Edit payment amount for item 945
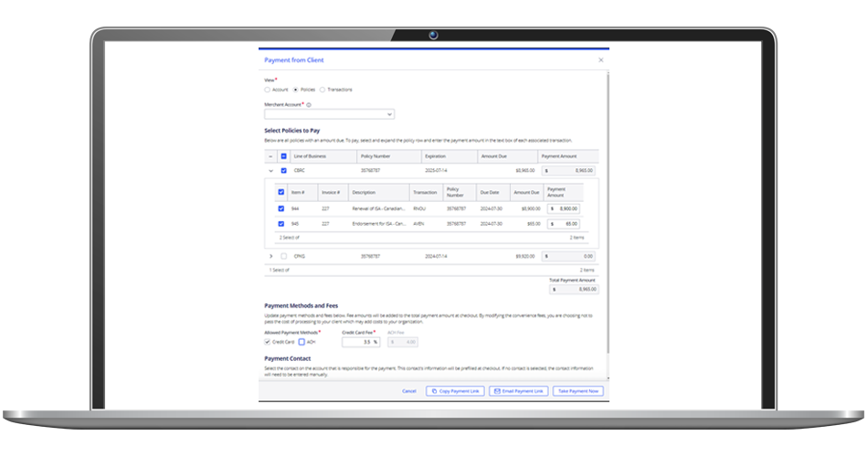The image size is (868, 457). pyautogui.click(x=564, y=224)
